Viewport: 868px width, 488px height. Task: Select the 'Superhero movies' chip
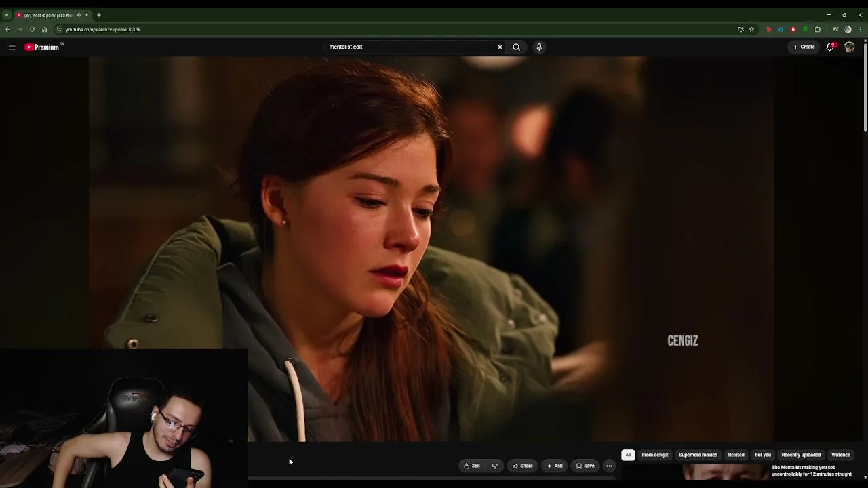coord(698,455)
